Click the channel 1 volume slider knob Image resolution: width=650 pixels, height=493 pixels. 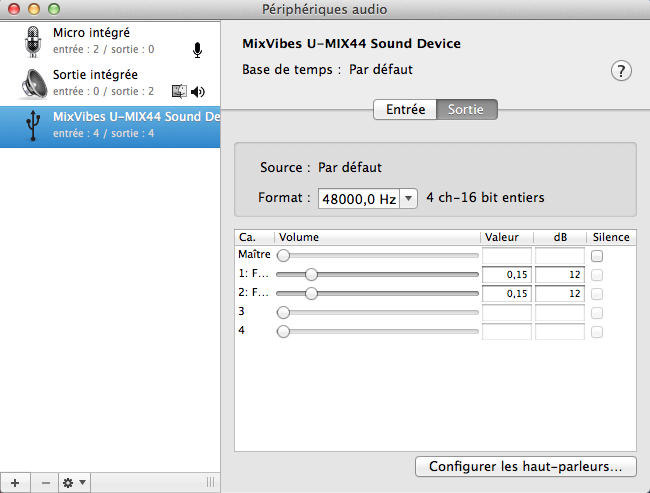coord(312,275)
